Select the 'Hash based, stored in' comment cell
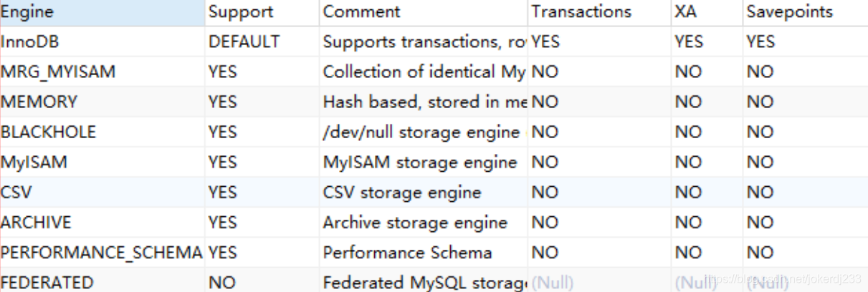Viewport: 868px width, 292px height. pos(423,102)
